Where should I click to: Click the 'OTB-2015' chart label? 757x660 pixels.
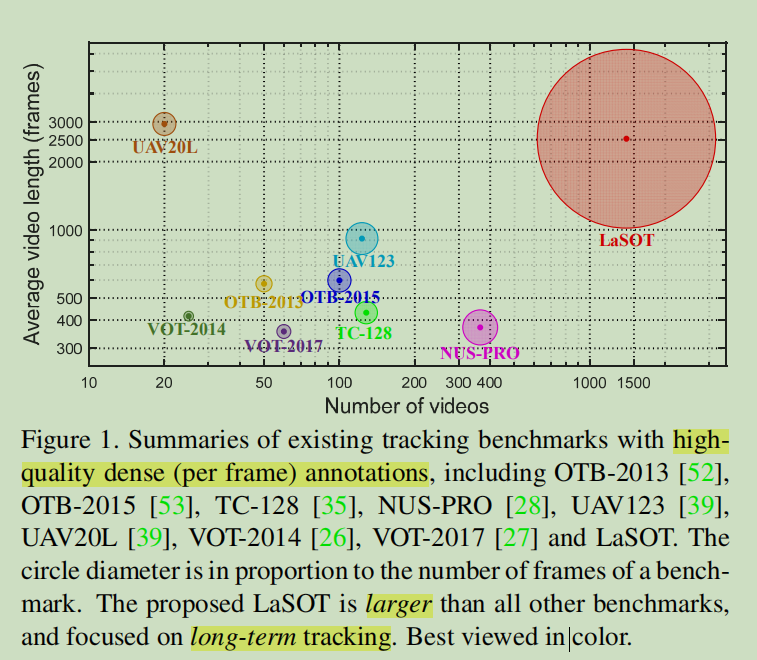(x=340, y=297)
